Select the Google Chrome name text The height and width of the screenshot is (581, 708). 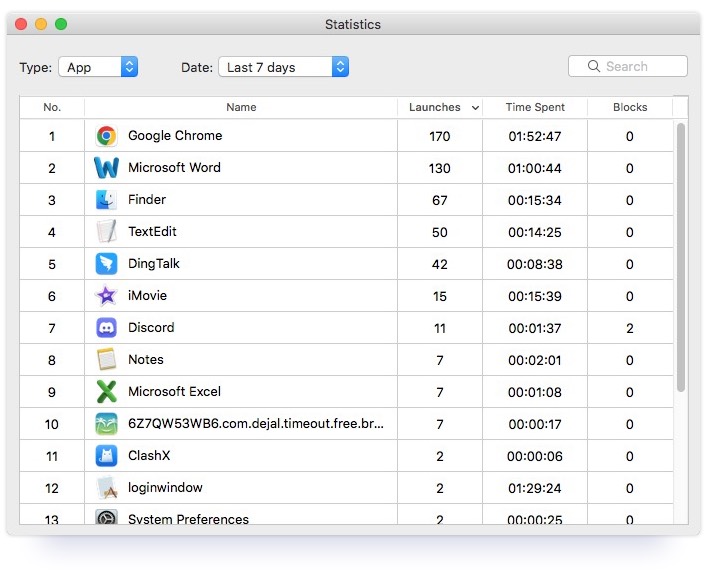(x=175, y=135)
